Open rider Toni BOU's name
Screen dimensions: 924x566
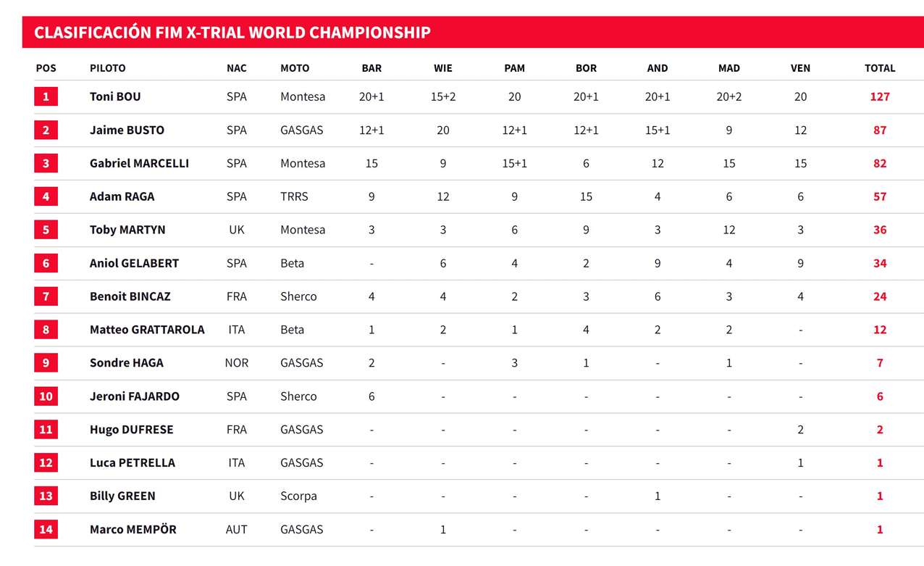115,96
